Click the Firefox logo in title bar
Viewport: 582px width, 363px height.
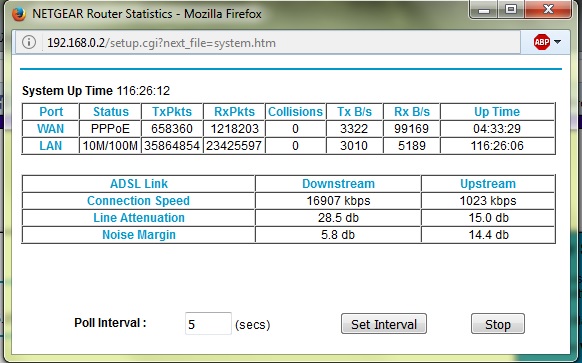[18, 14]
